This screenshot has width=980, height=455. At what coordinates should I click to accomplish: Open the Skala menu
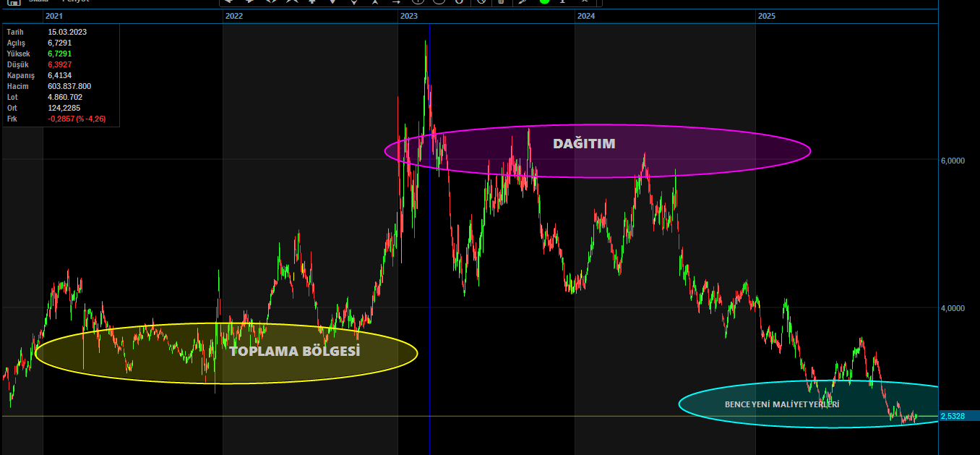pyautogui.click(x=38, y=2)
